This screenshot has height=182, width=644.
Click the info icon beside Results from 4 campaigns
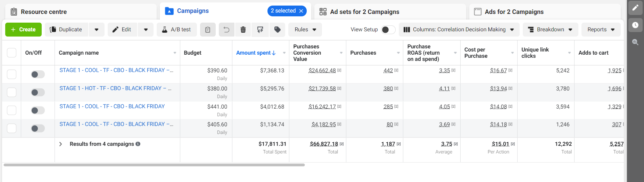click(x=138, y=144)
